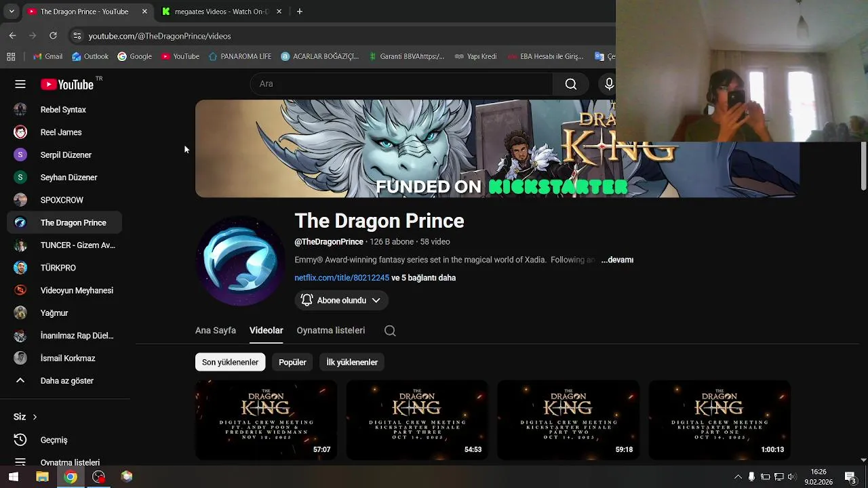Open SPOXCROW subscription
Screen dimensions: 868x488
tap(64, 200)
